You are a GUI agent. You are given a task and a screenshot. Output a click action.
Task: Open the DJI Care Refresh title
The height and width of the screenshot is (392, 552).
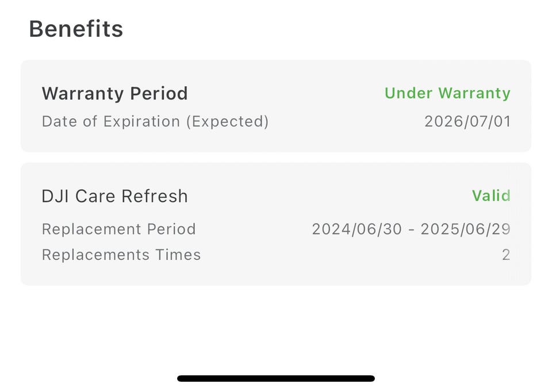pos(114,196)
